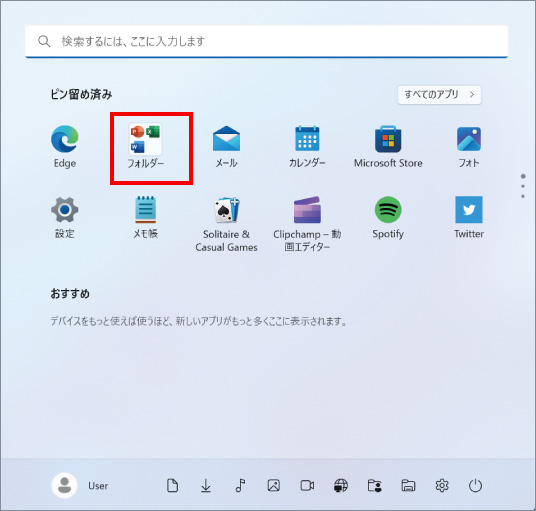Open the Edge browser app
This screenshot has width=536, height=511.
pyautogui.click(x=65, y=147)
